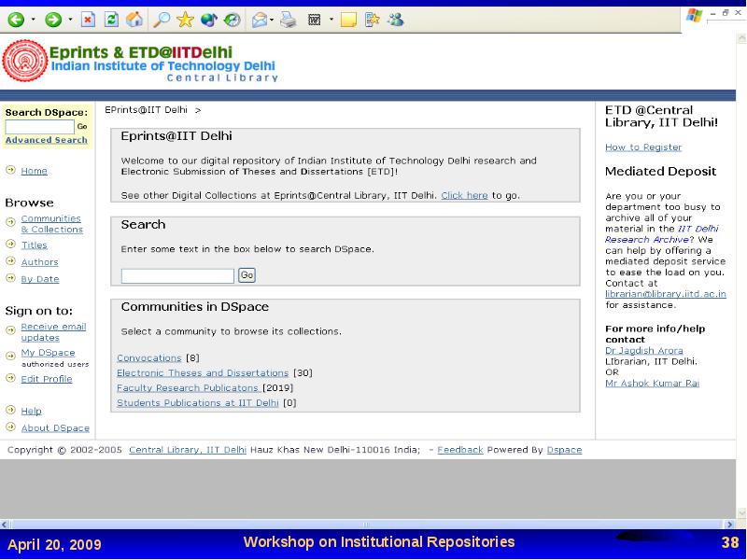Open the Edit icon dropdown arrow
The width and height of the screenshot is (747, 560).
331,20
